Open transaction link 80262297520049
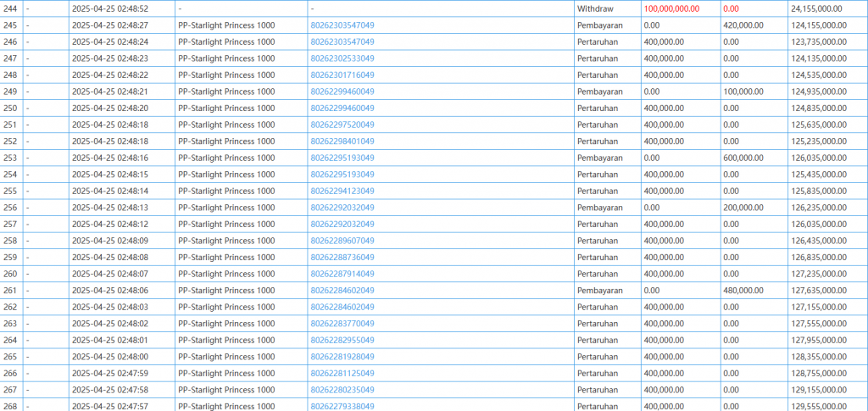 coord(342,125)
